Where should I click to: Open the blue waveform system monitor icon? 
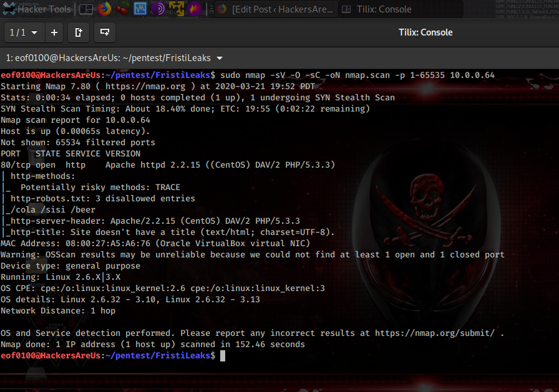(141, 9)
